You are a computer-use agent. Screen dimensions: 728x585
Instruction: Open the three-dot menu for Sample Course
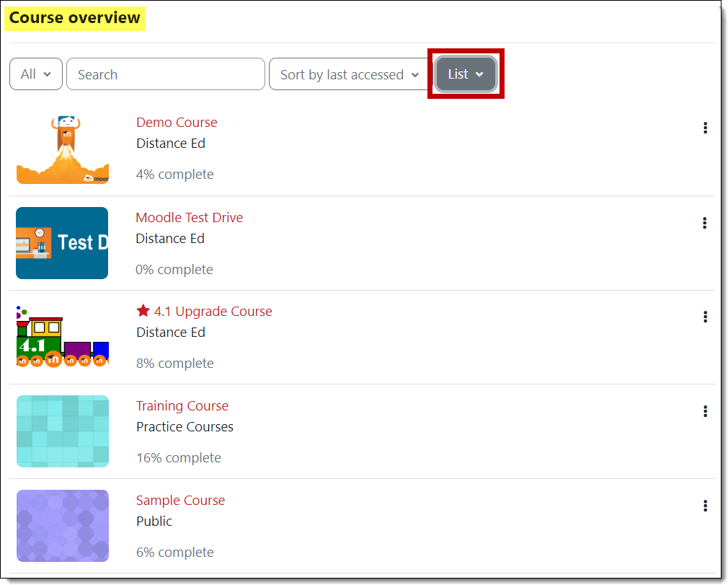[x=705, y=506]
